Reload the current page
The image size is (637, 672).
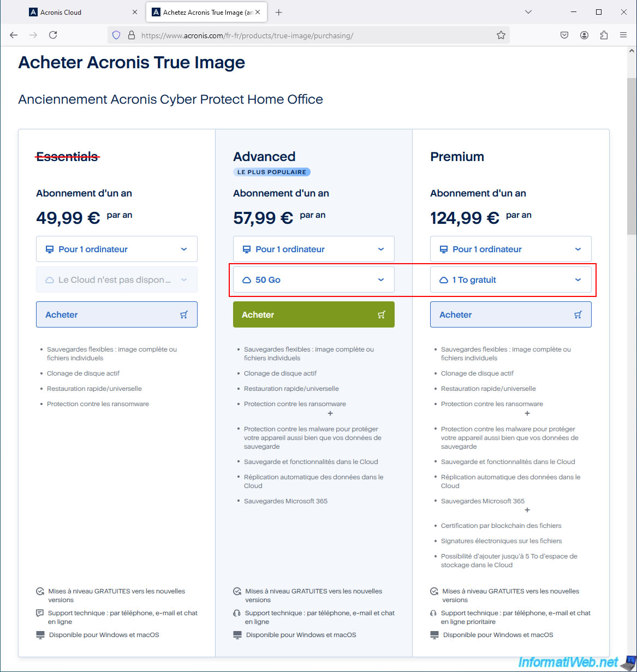53,35
